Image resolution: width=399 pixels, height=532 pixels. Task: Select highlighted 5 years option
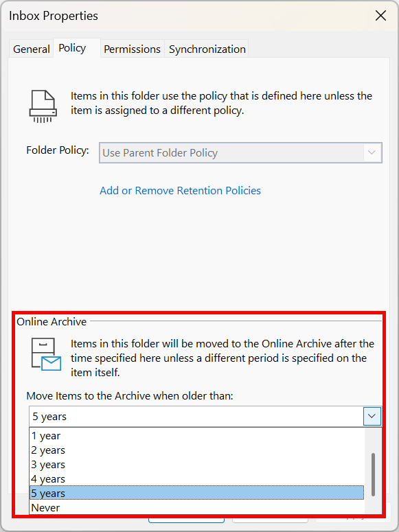[x=196, y=493]
